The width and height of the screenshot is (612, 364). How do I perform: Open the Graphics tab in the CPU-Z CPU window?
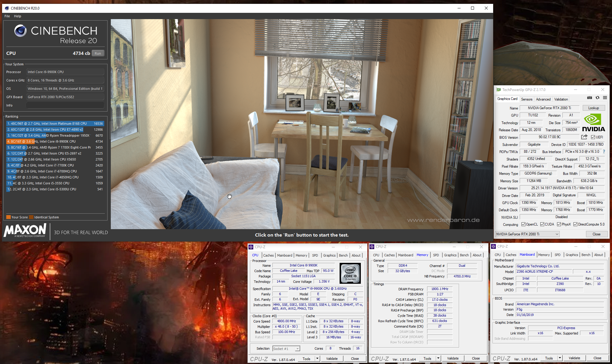click(x=329, y=255)
